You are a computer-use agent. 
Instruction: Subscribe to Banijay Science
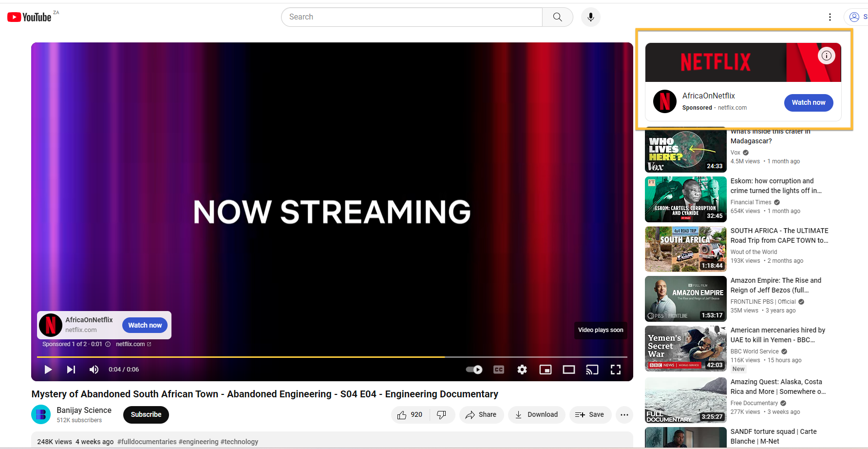click(x=146, y=415)
